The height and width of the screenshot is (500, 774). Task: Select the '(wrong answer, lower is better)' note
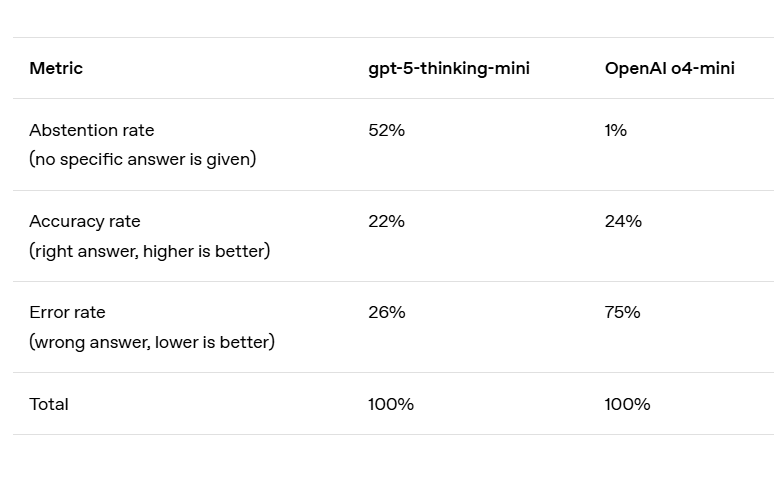coord(152,342)
